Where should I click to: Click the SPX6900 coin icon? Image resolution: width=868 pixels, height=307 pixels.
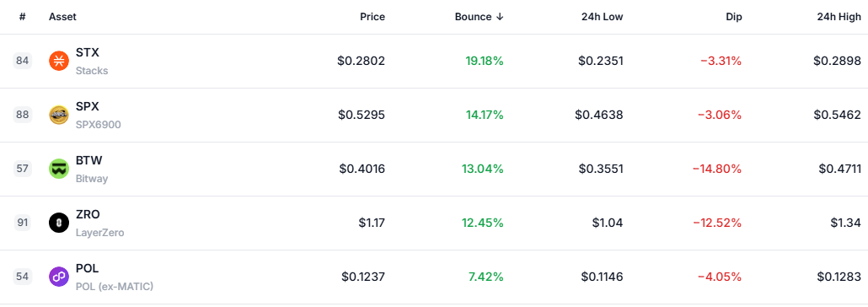click(x=59, y=115)
